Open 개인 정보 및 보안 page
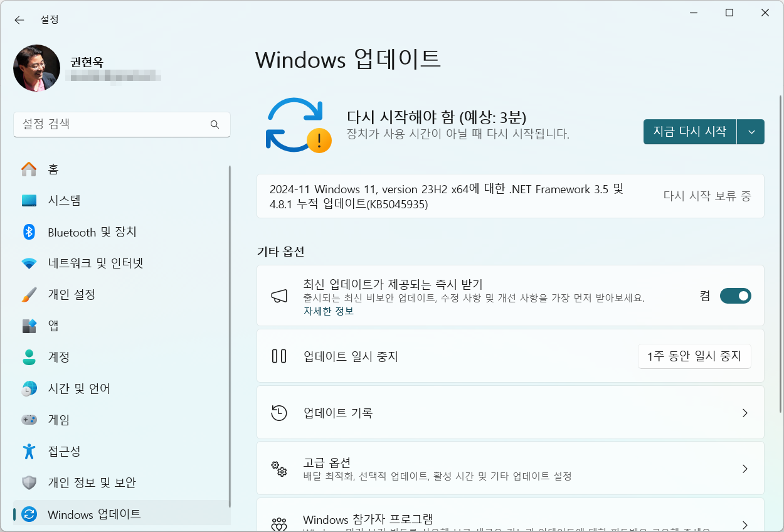Viewport: 784px width, 532px height. click(122, 482)
